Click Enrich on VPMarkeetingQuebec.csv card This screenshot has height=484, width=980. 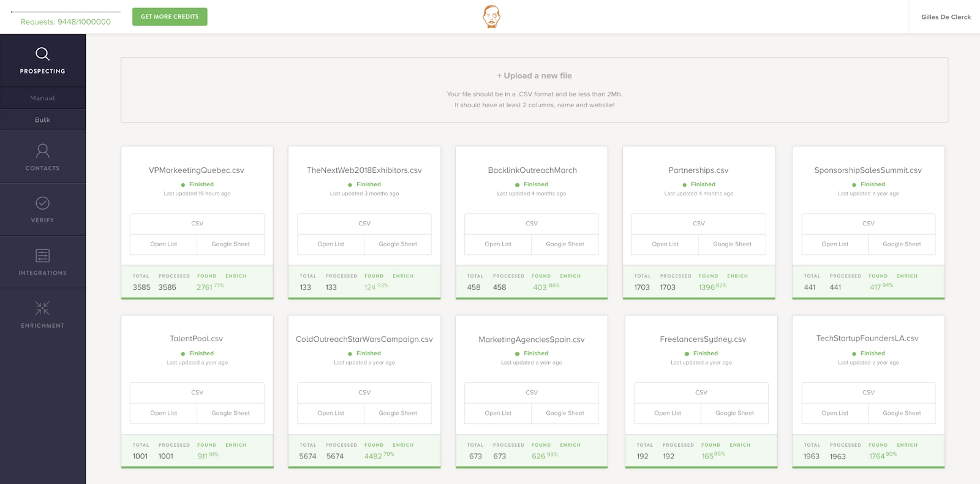coord(236,276)
